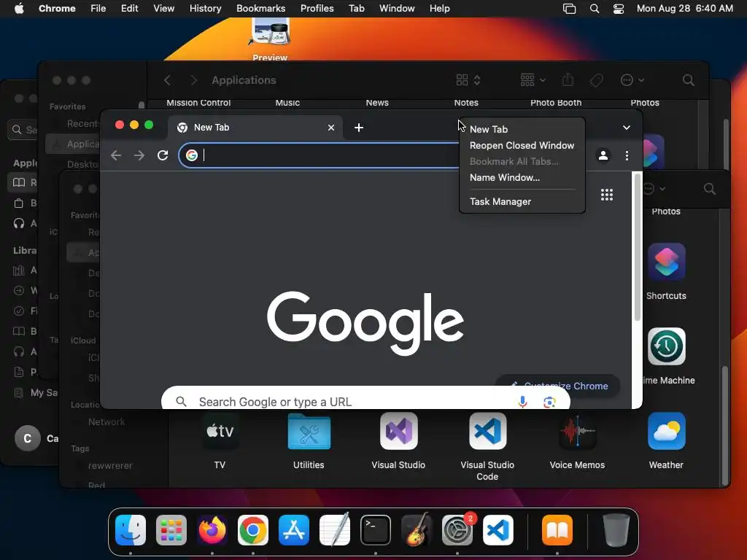Click the Finder forward arrow in Applications window
The image size is (747, 560).
[193, 80]
